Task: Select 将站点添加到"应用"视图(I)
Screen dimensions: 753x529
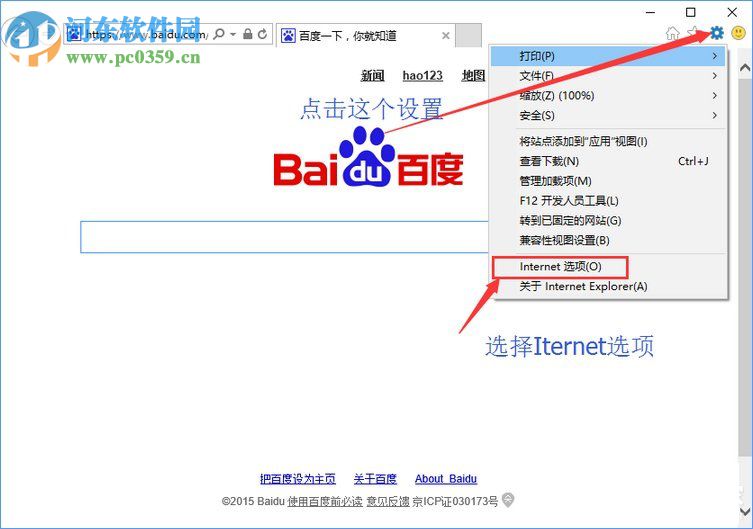Action: [x=608, y=141]
